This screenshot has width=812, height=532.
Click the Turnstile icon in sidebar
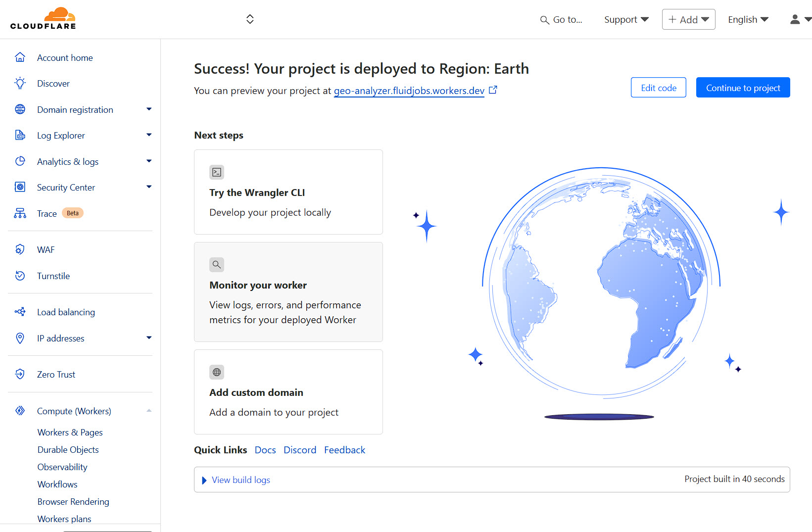click(x=20, y=276)
